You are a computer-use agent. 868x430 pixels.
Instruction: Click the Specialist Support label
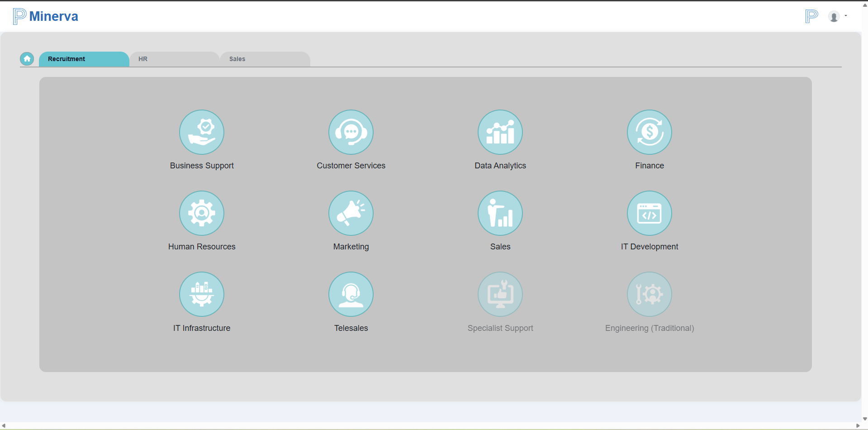[x=500, y=328]
